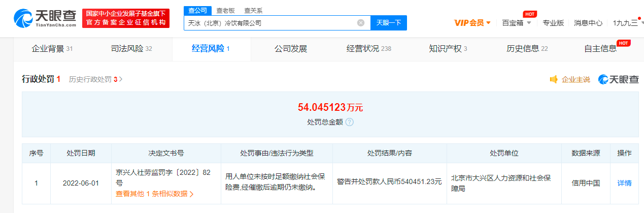Image resolution: width=644 pixels, height=213 pixels.
Task: Click the 处罚日期 column header
Action: click(81, 153)
